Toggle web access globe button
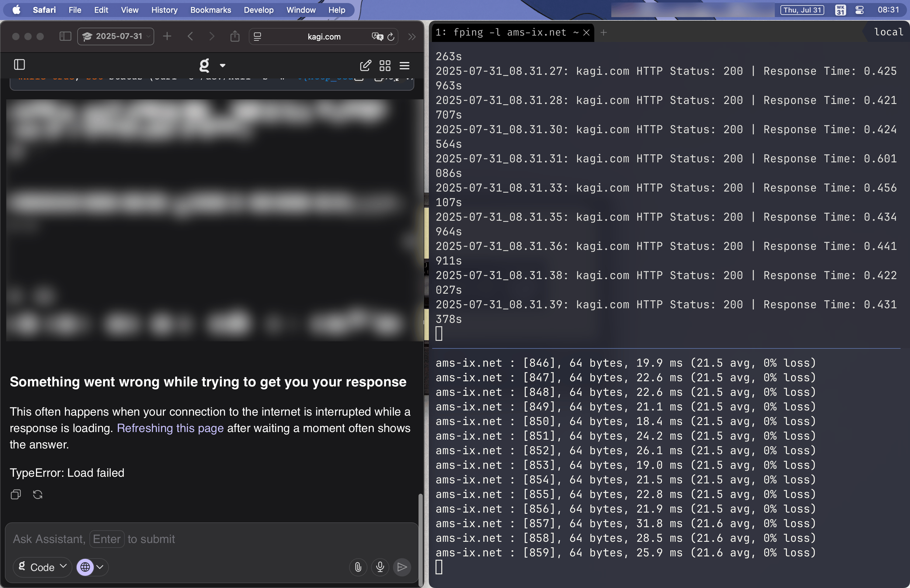Screen dimensions: 910x588 click(x=85, y=567)
